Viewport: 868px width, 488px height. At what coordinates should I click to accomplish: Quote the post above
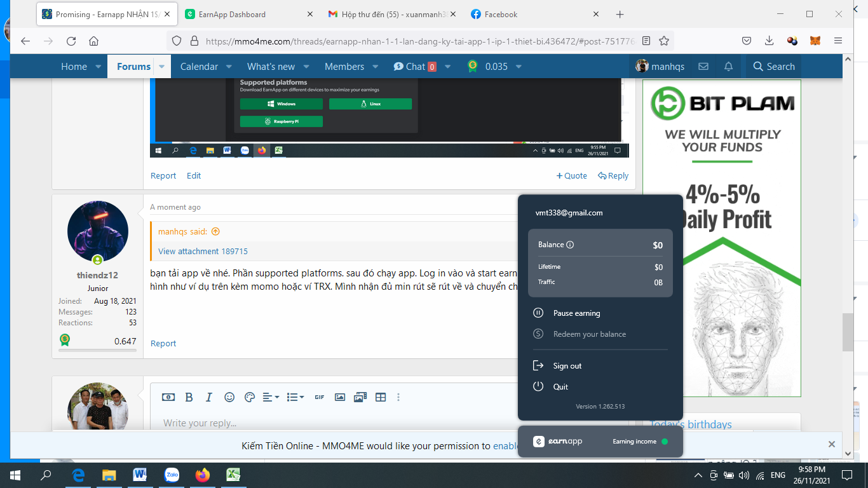[x=572, y=176]
